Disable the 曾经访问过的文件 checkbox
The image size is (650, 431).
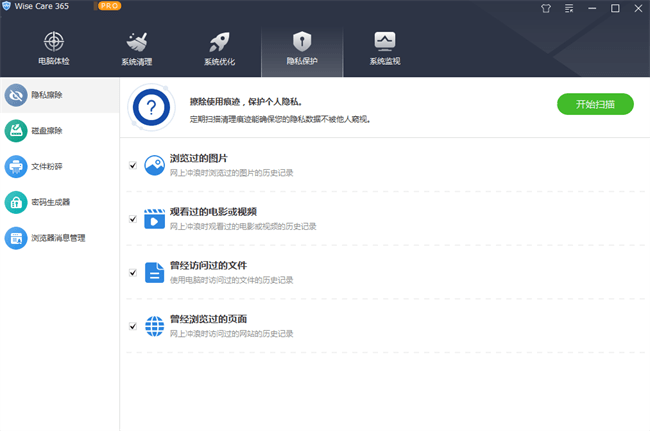point(133,272)
